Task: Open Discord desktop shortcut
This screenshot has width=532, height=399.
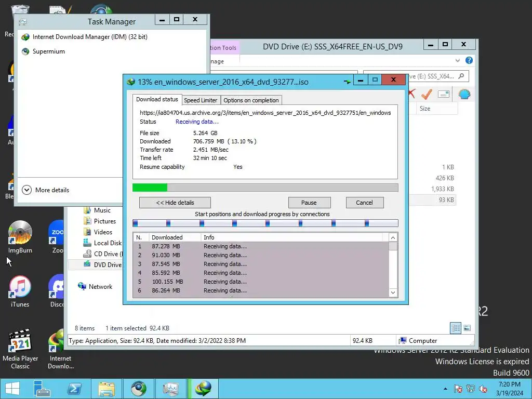Action: tap(57, 291)
